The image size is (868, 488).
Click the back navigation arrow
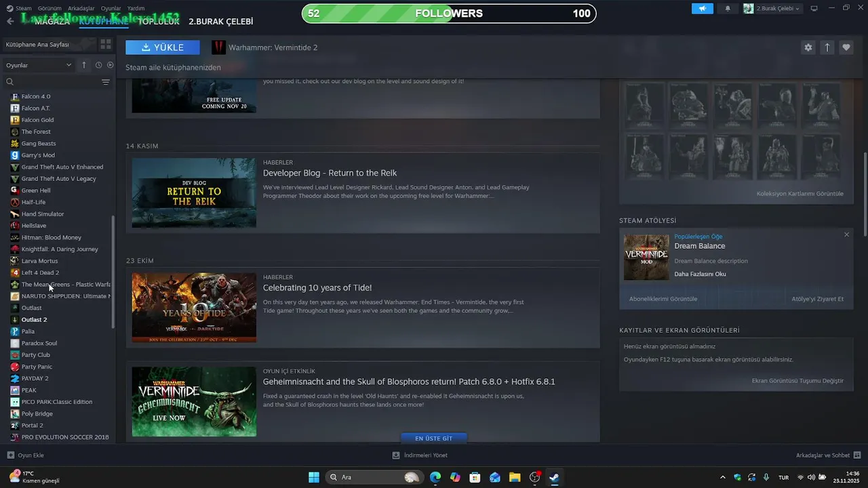click(10, 21)
